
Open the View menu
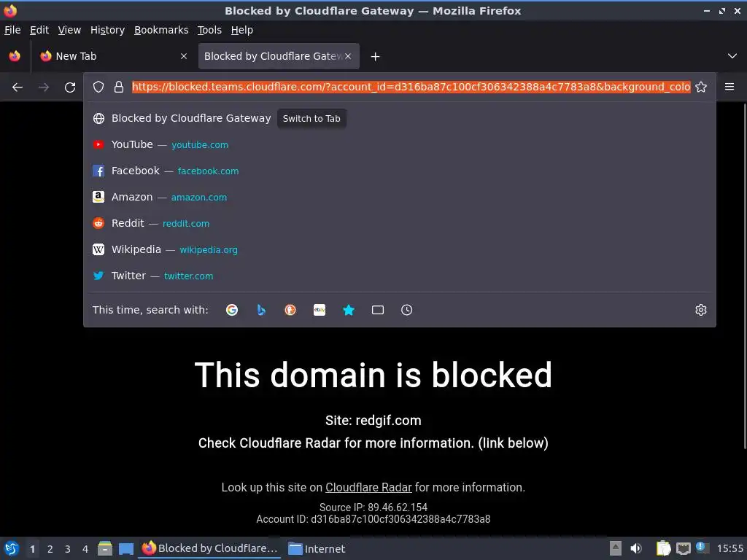[69, 30]
